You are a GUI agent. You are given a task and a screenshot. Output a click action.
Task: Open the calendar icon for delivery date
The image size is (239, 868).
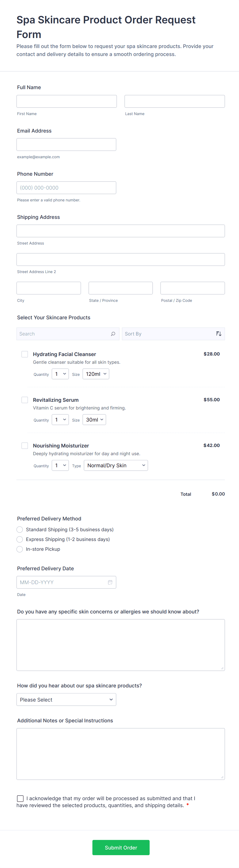click(x=110, y=582)
